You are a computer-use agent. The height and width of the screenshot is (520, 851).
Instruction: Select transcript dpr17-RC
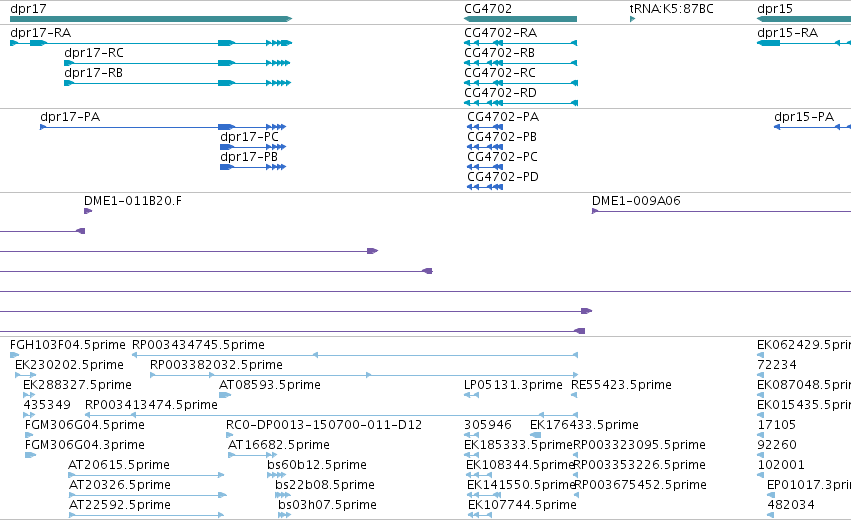pyautogui.click(x=177, y=63)
